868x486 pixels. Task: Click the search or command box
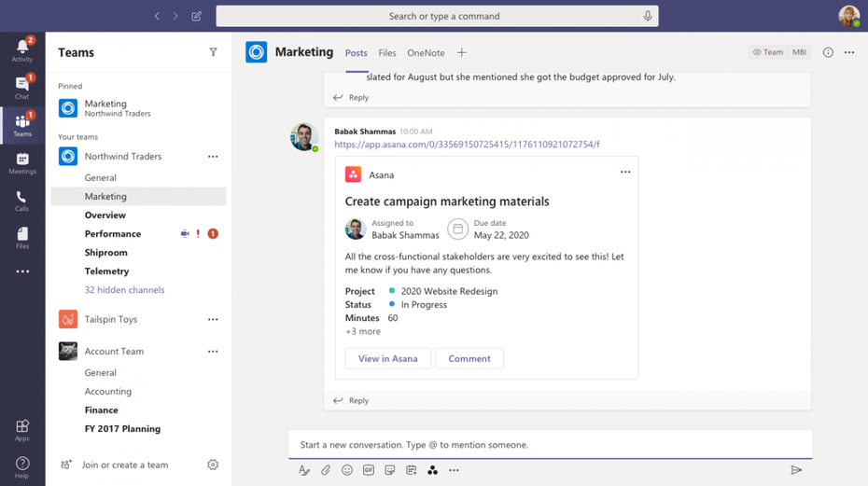pos(438,16)
